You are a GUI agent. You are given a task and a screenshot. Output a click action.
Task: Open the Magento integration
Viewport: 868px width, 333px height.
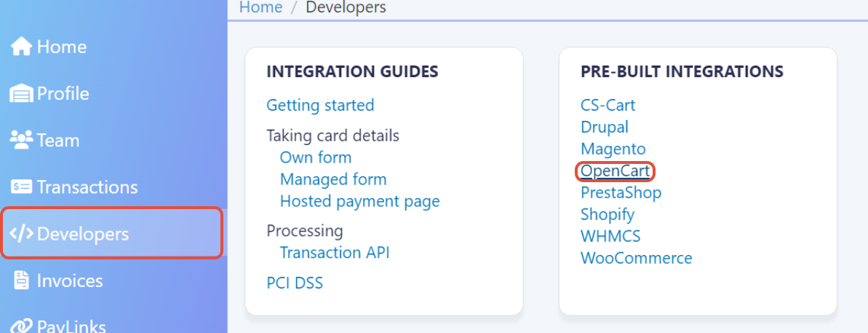(613, 149)
